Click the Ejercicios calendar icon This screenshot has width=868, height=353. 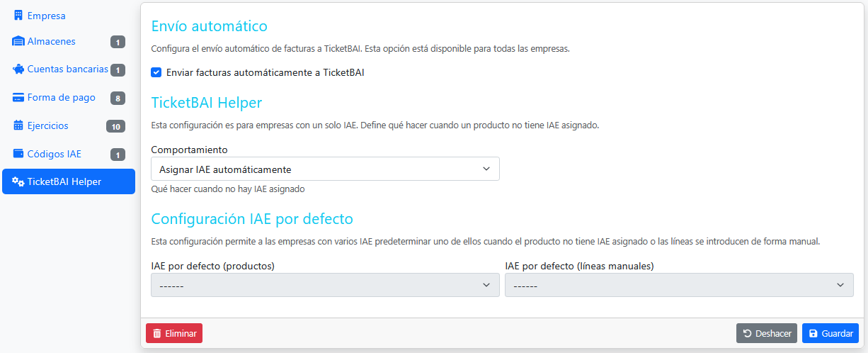coord(18,125)
